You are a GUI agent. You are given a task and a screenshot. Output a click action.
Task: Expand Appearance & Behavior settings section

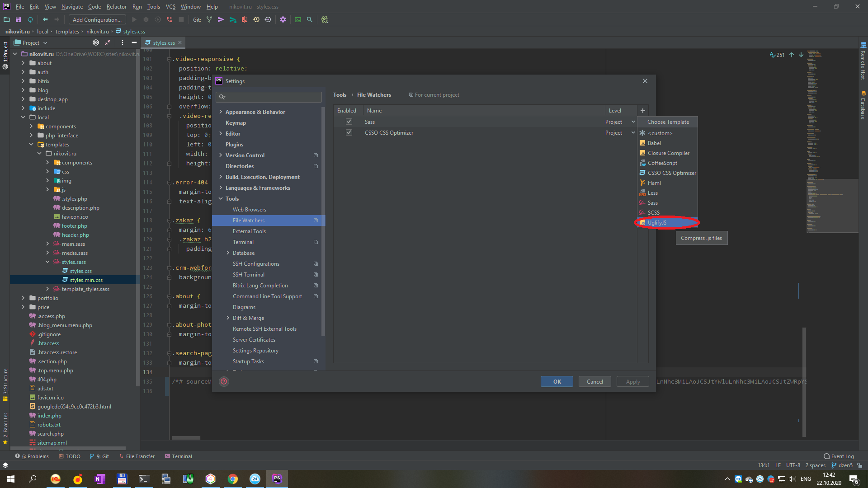pos(221,112)
